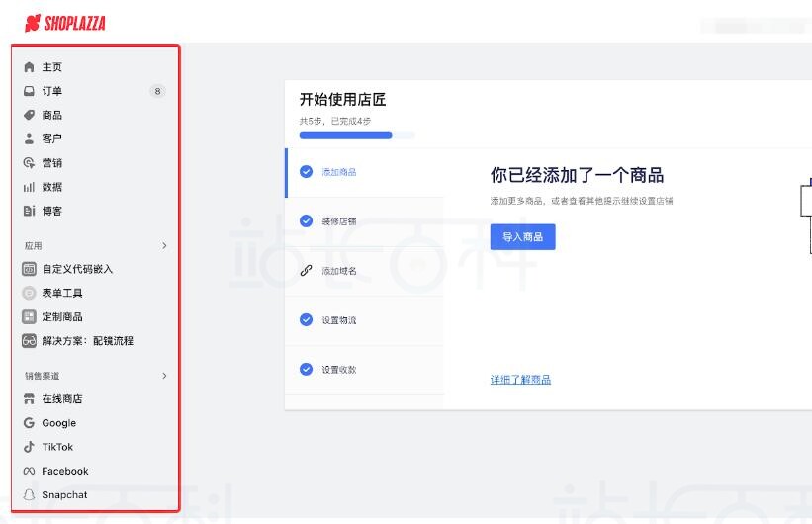812x524 pixels.
Task: Click the Facebook Meta icon
Action: point(29,471)
